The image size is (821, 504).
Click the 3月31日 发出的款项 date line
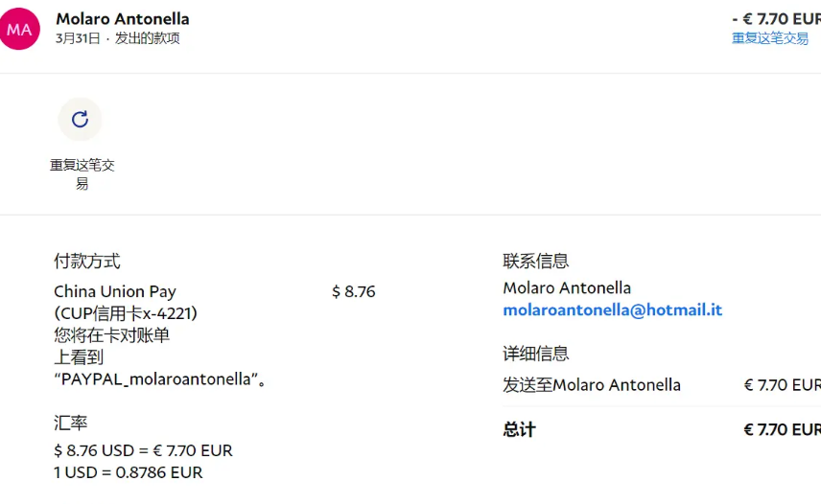[118, 38]
